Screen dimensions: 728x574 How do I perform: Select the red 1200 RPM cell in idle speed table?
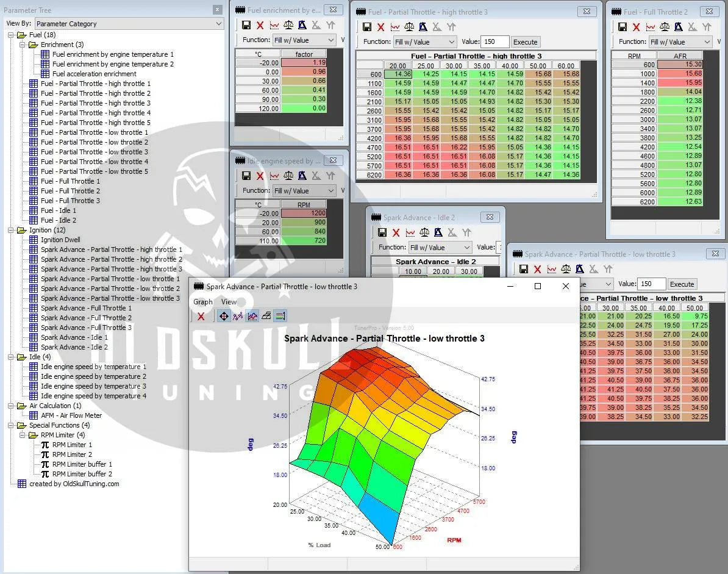pyautogui.click(x=304, y=213)
